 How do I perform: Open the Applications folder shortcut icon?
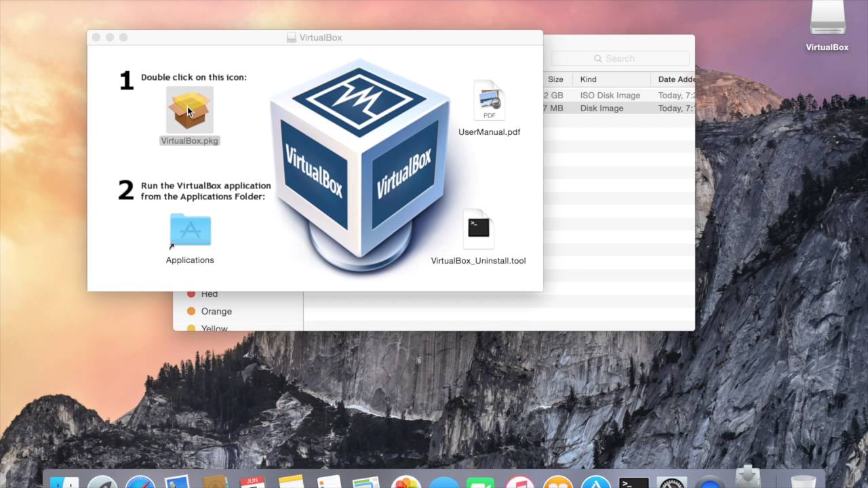click(x=190, y=231)
